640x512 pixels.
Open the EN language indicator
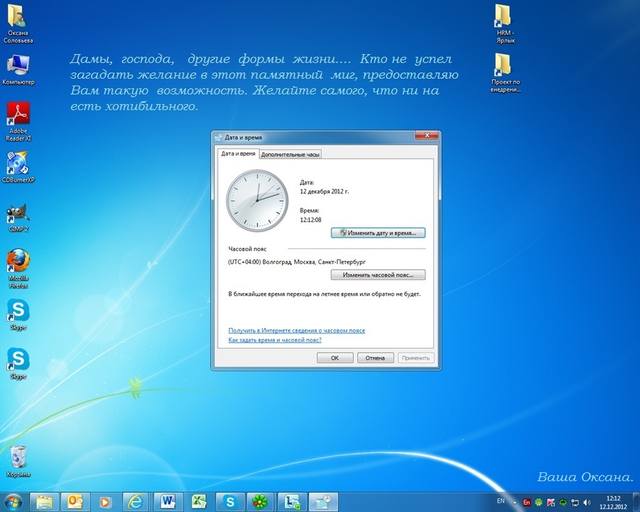coord(501,501)
